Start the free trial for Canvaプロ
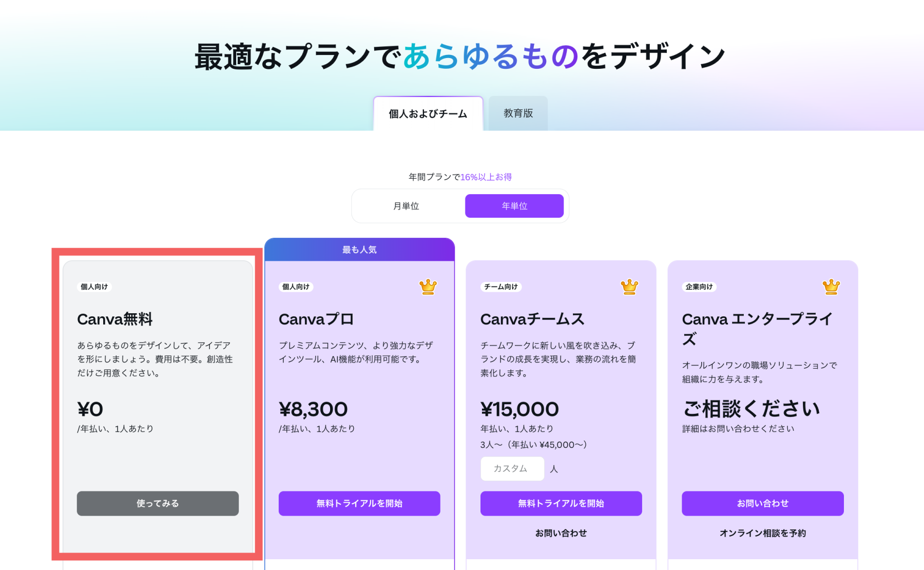This screenshot has height=570, width=924. coord(359,503)
